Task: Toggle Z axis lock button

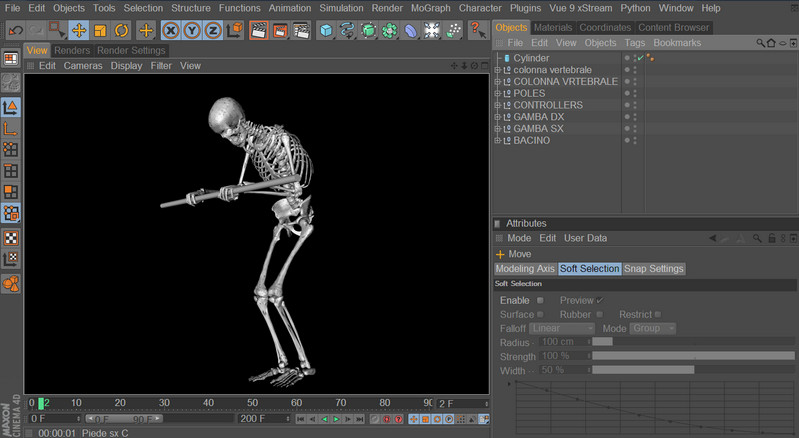Action: (212, 30)
